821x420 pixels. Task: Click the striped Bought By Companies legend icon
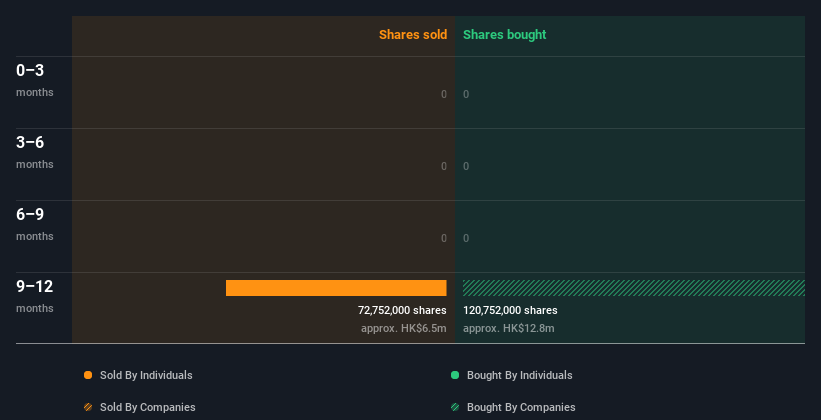click(455, 407)
